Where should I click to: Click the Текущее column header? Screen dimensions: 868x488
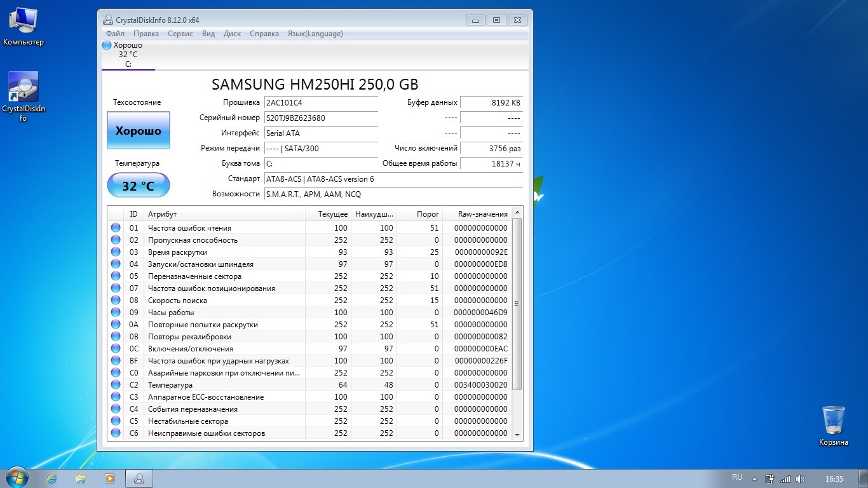point(328,214)
